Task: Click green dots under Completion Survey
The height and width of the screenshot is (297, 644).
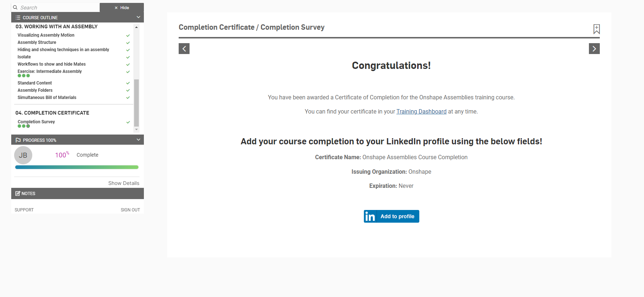Action: pyautogui.click(x=24, y=126)
